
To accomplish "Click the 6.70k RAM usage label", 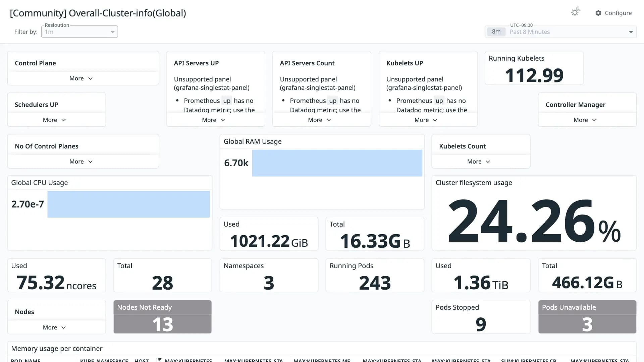I will [236, 163].
